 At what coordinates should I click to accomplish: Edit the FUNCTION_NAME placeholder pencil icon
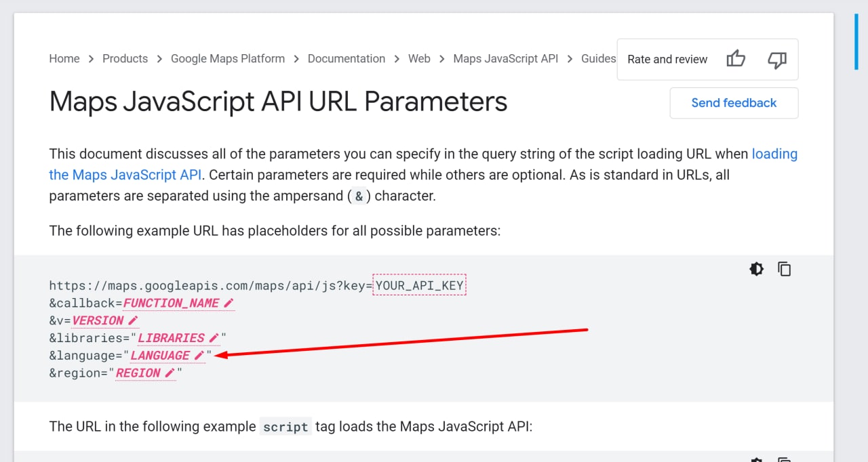pos(229,303)
